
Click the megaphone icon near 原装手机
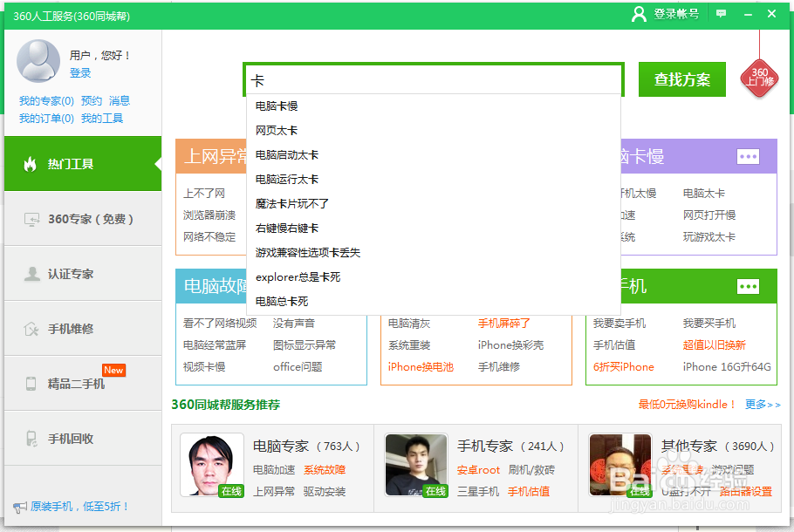tap(20, 507)
